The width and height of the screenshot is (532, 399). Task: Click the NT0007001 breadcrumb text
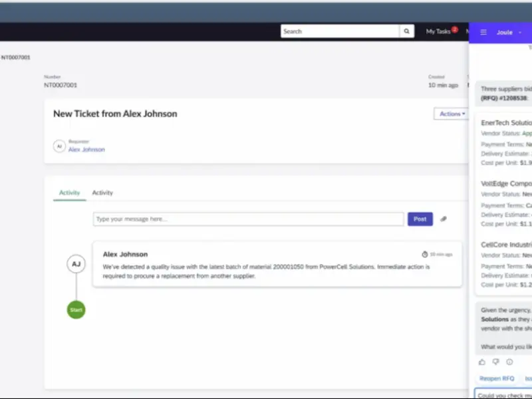[15, 57]
